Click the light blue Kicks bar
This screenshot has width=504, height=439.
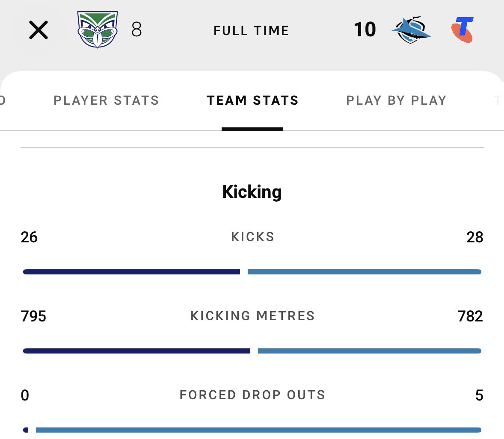coord(365,272)
